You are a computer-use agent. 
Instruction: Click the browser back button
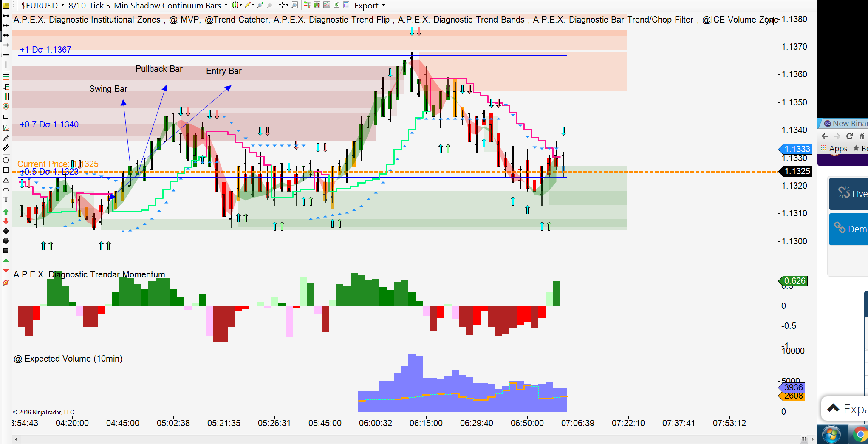825,136
